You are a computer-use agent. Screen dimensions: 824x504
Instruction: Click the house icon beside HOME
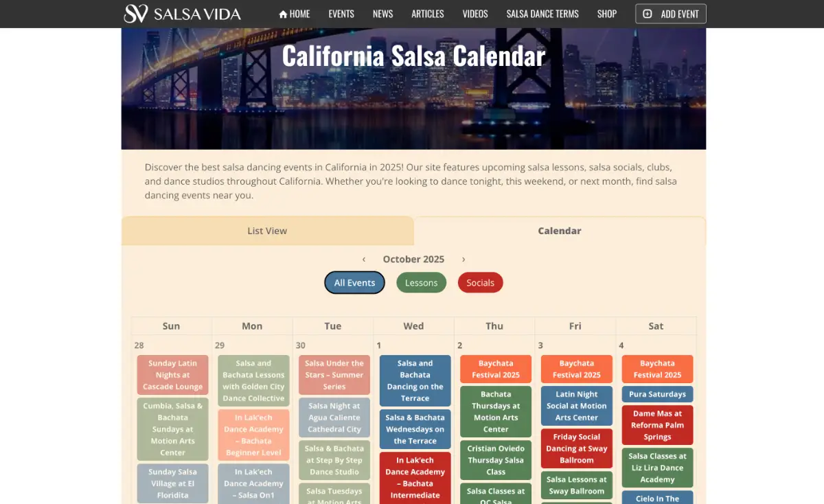coord(282,13)
